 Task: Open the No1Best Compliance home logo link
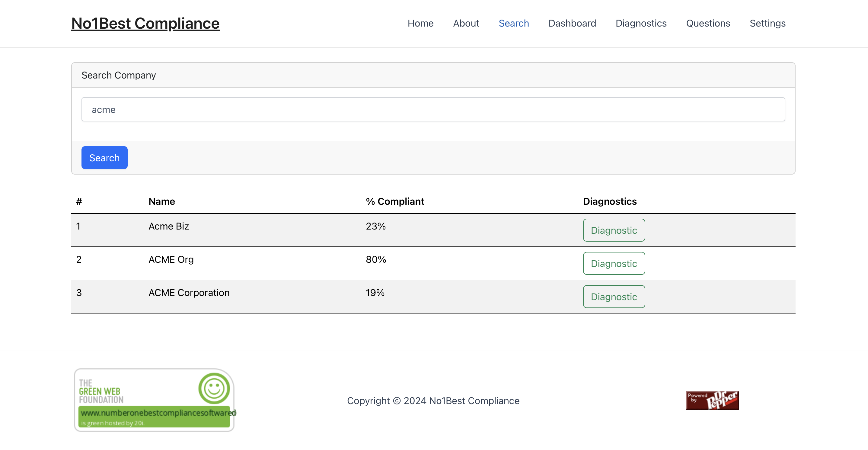pos(145,23)
